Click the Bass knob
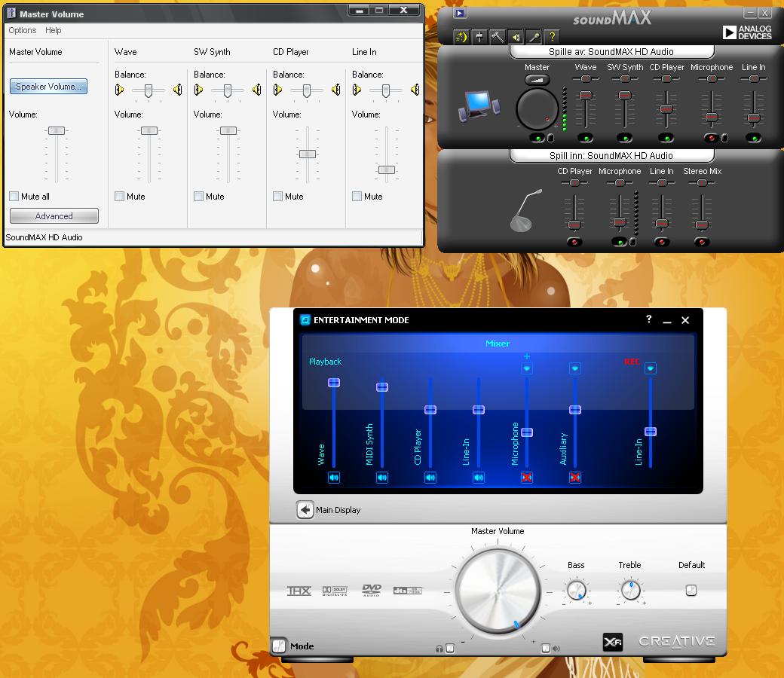784x678 pixels. 577,591
